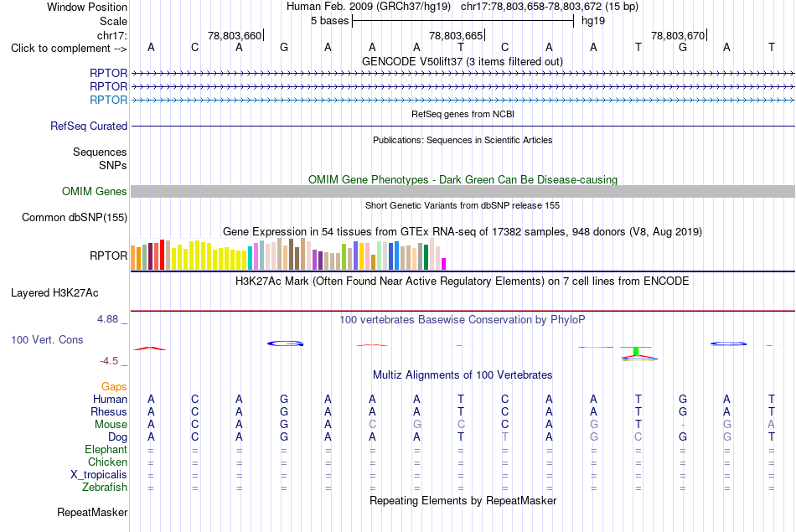Viewport: 796px width, 532px height.
Task: Select the X_tropicalis alignment row label
Action: click(x=99, y=475)
